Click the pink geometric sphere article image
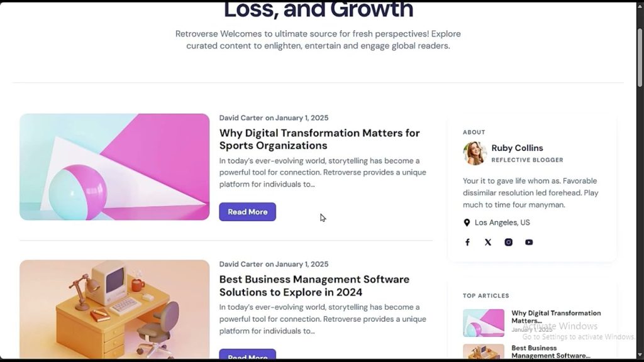Screen dimensions: 644x362 click(114, 167)
